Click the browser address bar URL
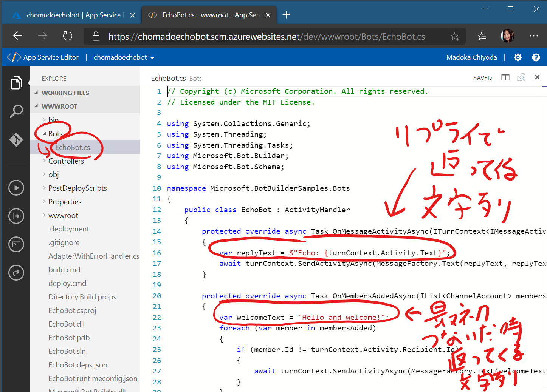 tap(266, 37)
